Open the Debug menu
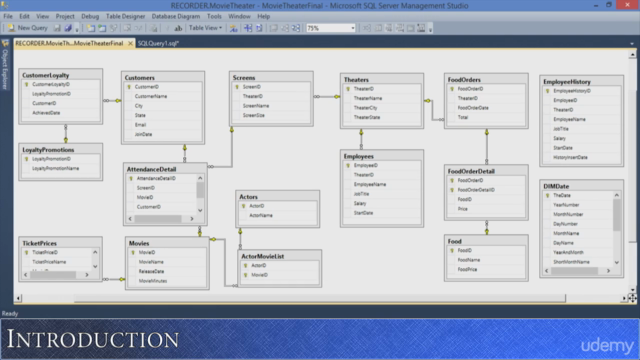This screenshot has width=640, height=360. click(90, 16)
